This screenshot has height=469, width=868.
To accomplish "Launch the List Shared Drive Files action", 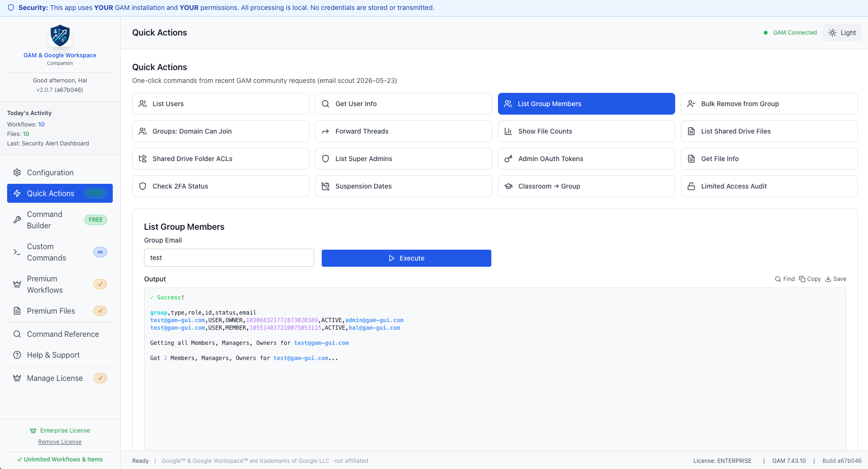I will tap(769, 131).
